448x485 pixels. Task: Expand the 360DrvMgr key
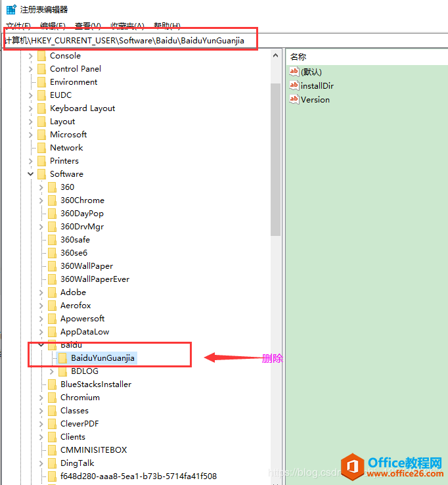coord(41,227)
